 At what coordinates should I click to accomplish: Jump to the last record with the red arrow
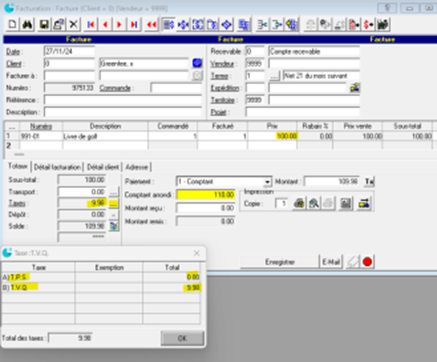[x=134, y=24]
